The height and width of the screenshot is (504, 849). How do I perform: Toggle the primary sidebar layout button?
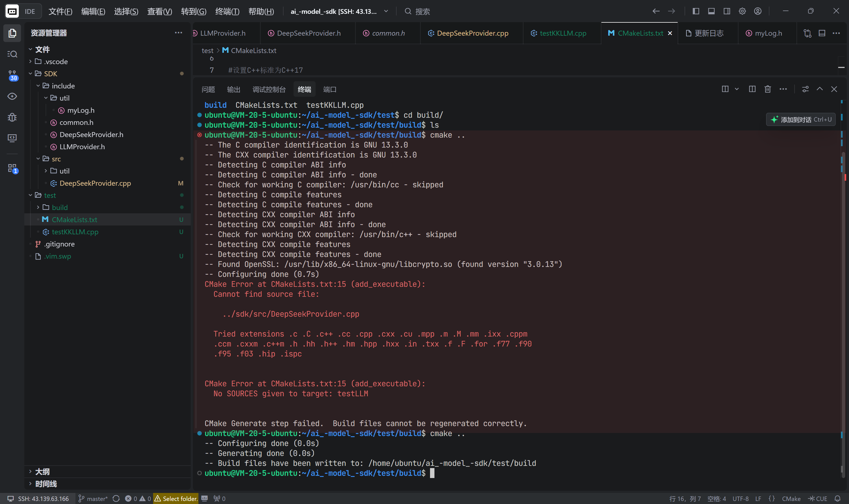coord(696,11)
